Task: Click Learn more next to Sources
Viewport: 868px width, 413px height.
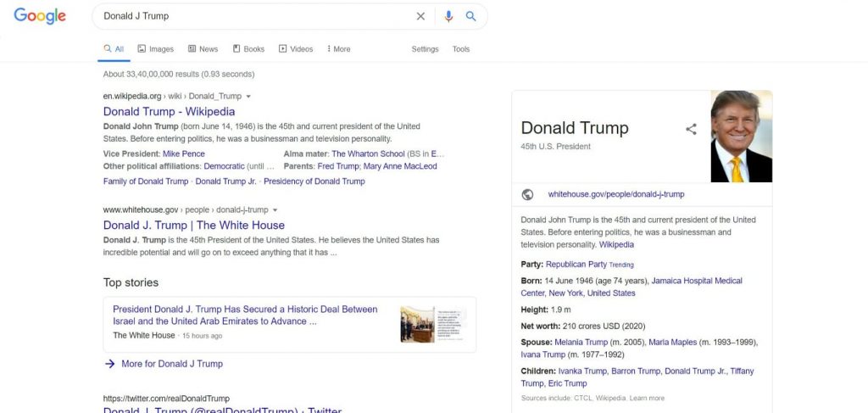Action: pos(647,398)
